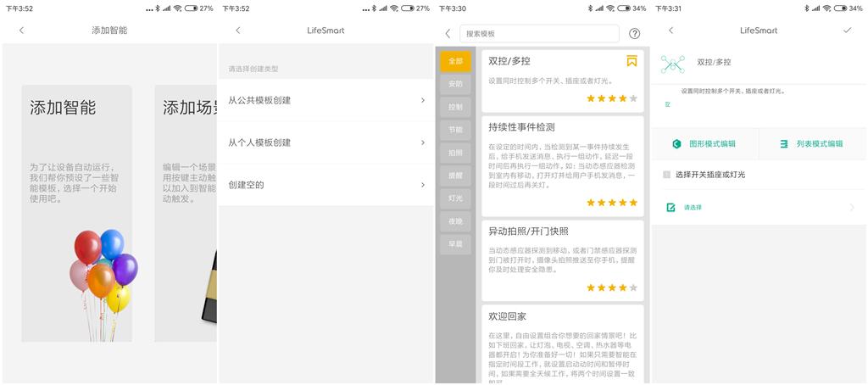The width and height of the screenshot is (868, 385).
Task: Select the 节能 category tab
Action: (x=455, y=130)
